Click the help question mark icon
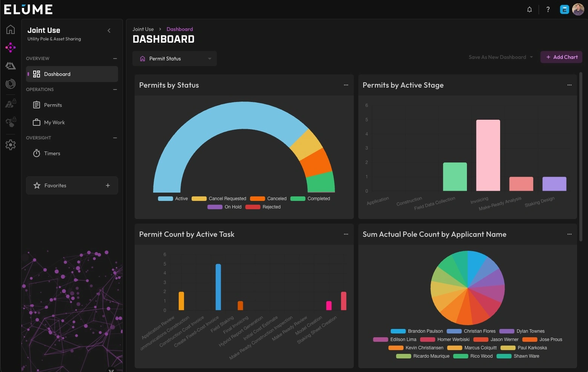The height and width of the screenshot is (372, 588). click(x=548, y=9)
